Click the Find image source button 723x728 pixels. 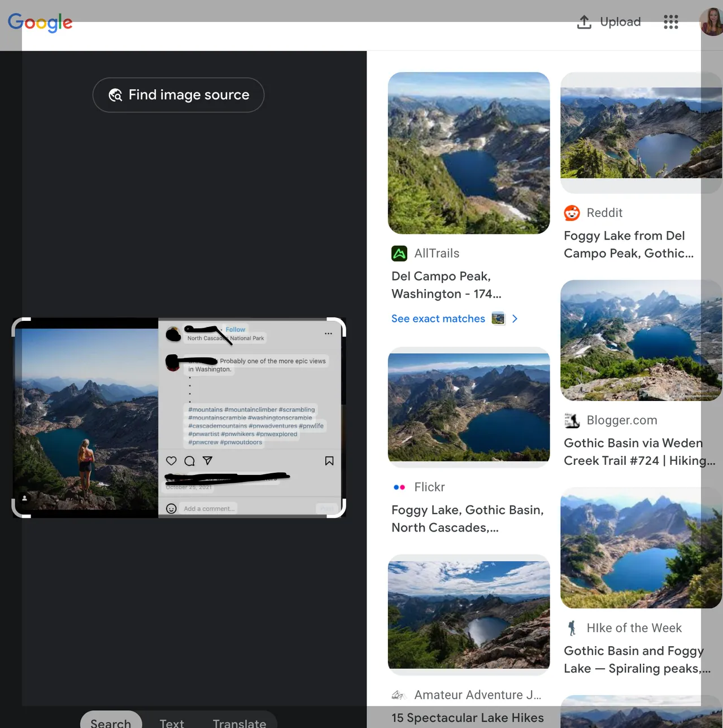178,95
